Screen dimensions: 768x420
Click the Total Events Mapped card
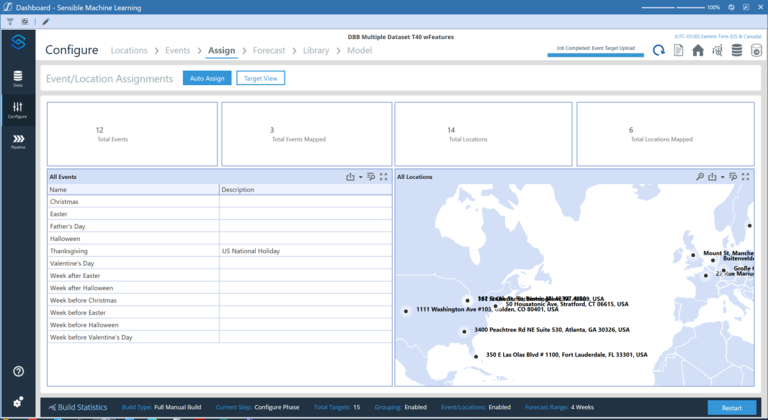307,134
